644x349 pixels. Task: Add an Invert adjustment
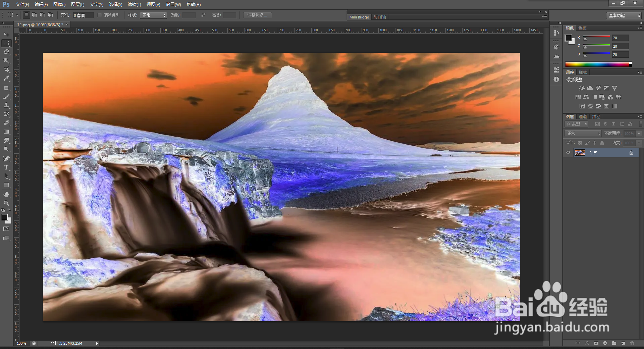point(582,106)
